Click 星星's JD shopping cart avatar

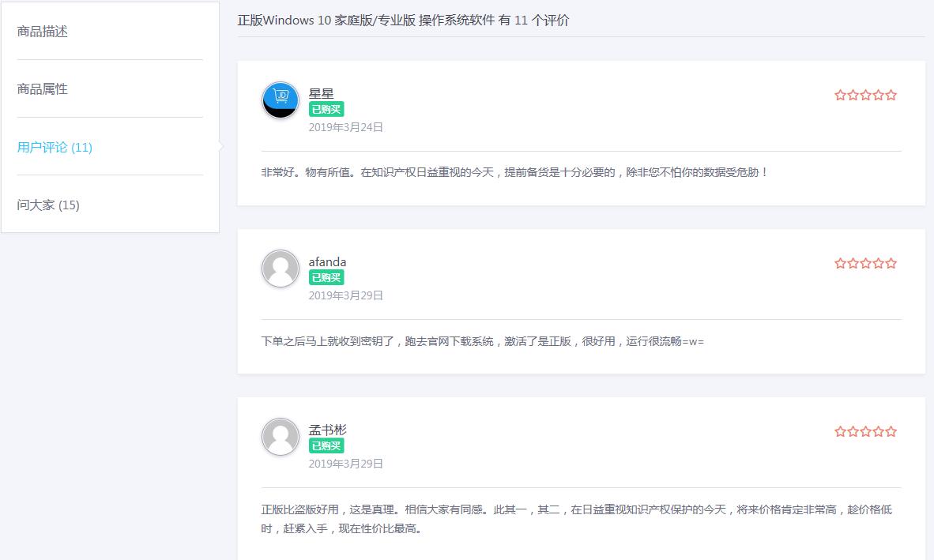tap(281, 100)
